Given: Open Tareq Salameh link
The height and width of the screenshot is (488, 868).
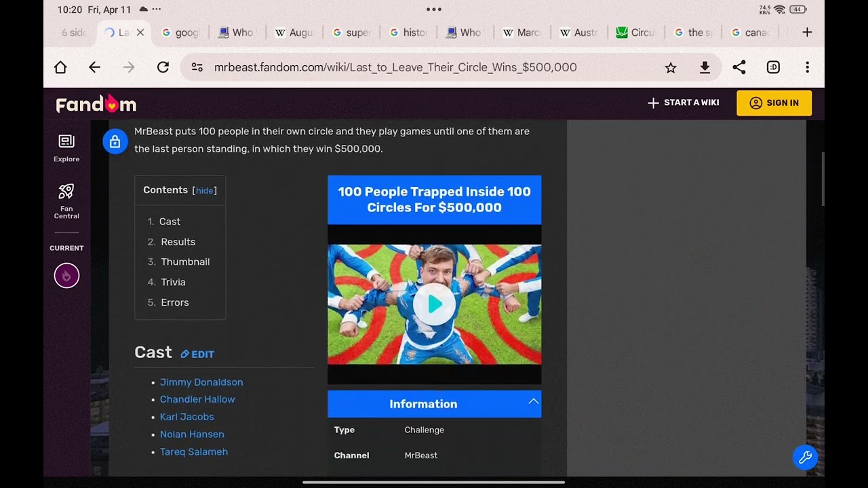Looking at the screenshot, I should tap(194, 452).
